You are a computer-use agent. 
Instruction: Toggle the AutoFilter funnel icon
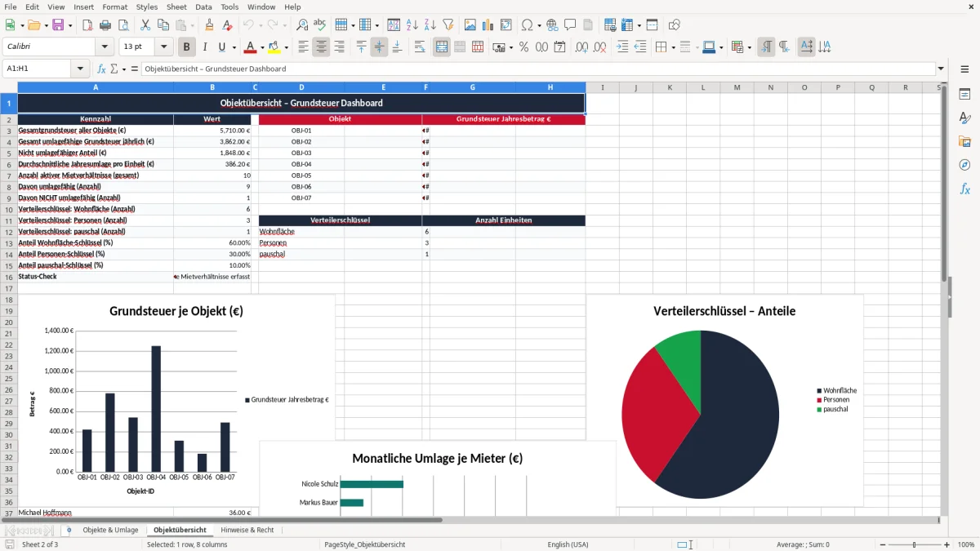448,25
